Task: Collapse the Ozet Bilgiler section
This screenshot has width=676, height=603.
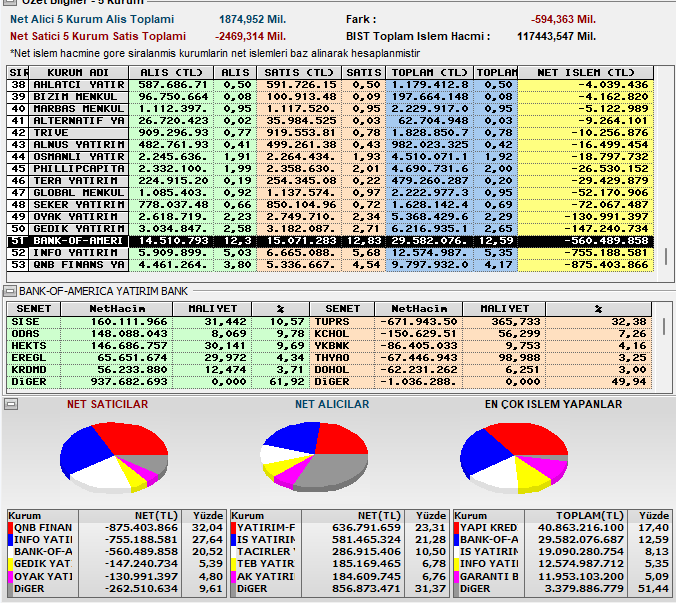Action: pyautogui.click(x=10, y=2)
